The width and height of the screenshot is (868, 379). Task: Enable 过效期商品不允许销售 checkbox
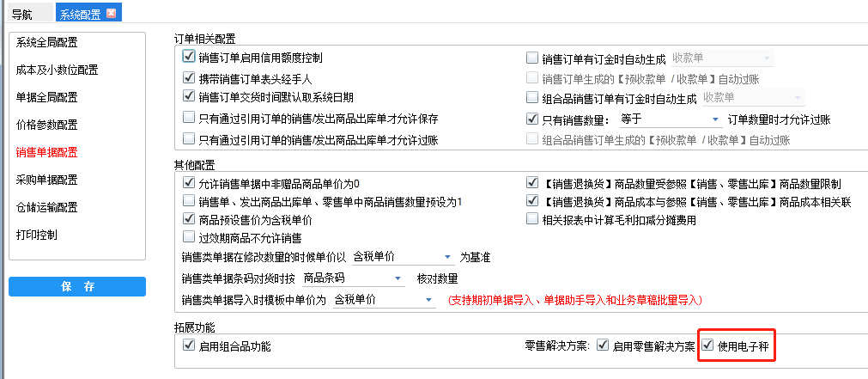(x=190, y=237)
